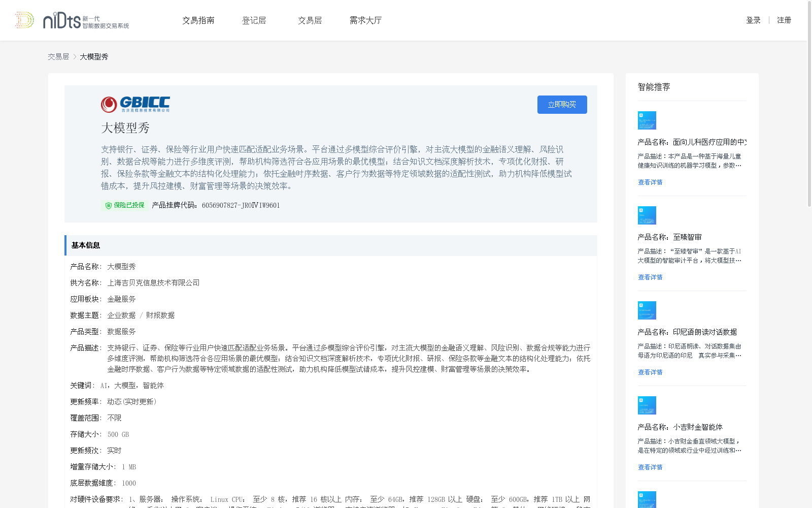Viewport: 812px width, 508px height.
Task: Go to 交易层 breadcrumb
Action: tap(58, 57)
